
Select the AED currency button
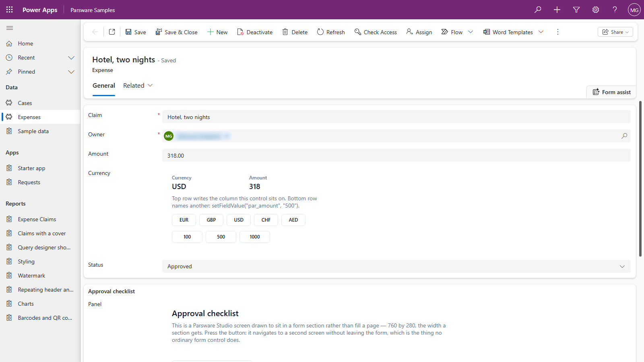[293, 220]
